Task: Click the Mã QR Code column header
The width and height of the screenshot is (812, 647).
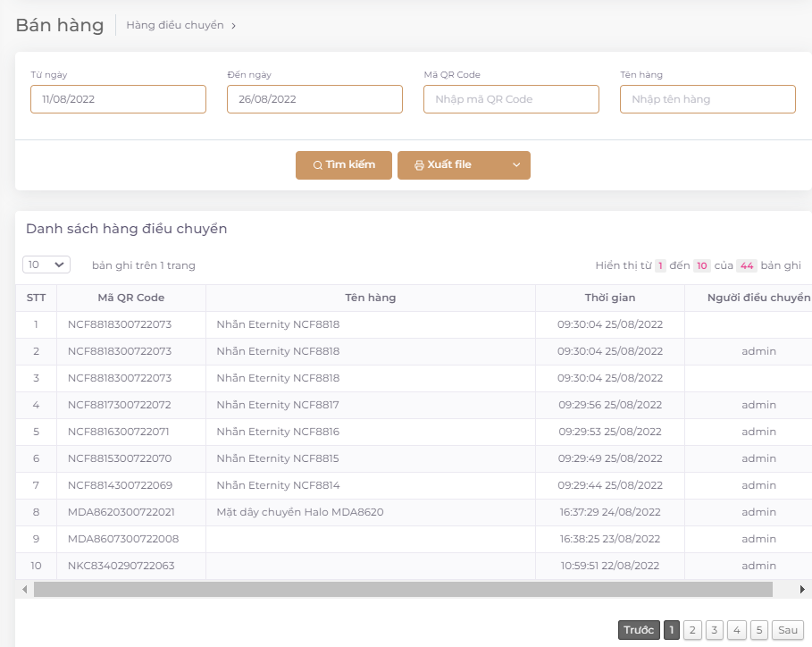Action: (x=131, y=298)
